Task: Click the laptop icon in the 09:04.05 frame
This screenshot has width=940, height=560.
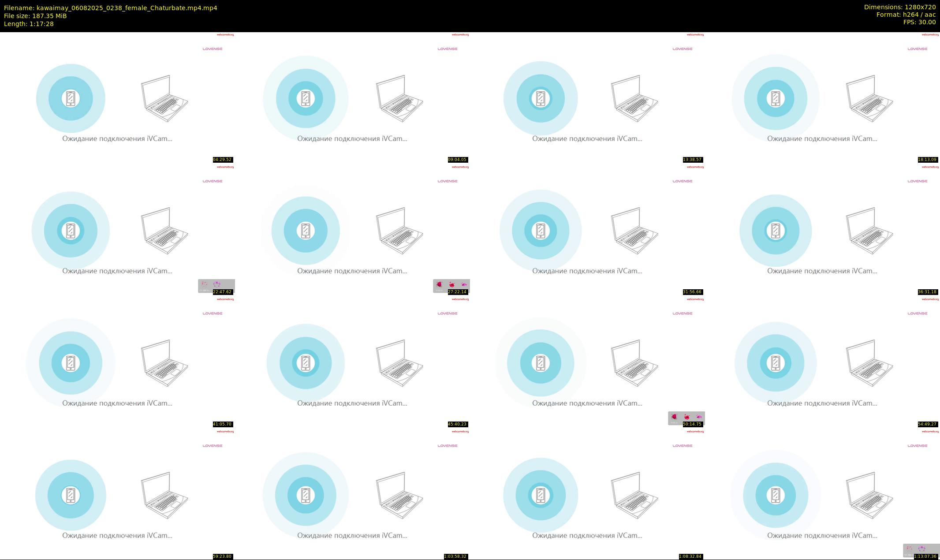Action: pos(399,98)
